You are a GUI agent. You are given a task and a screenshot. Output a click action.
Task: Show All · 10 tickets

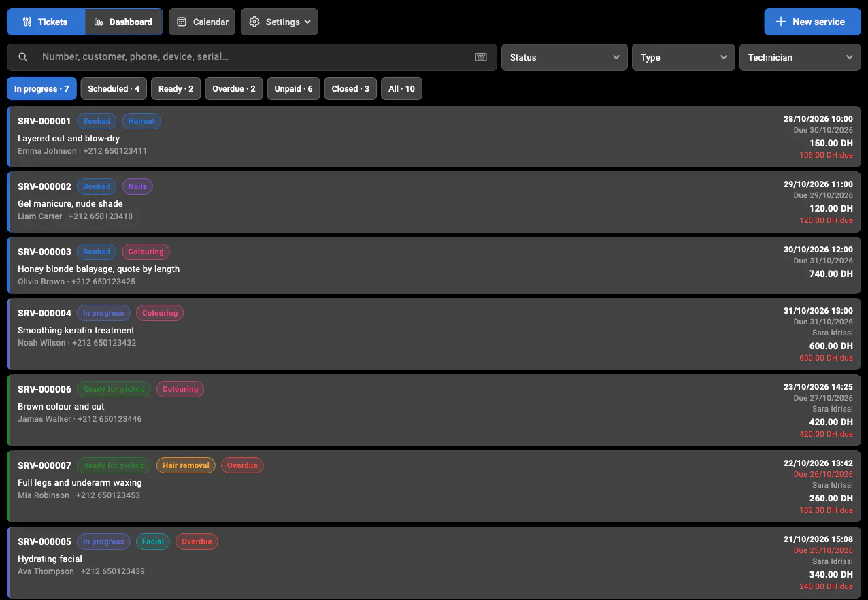402,88
